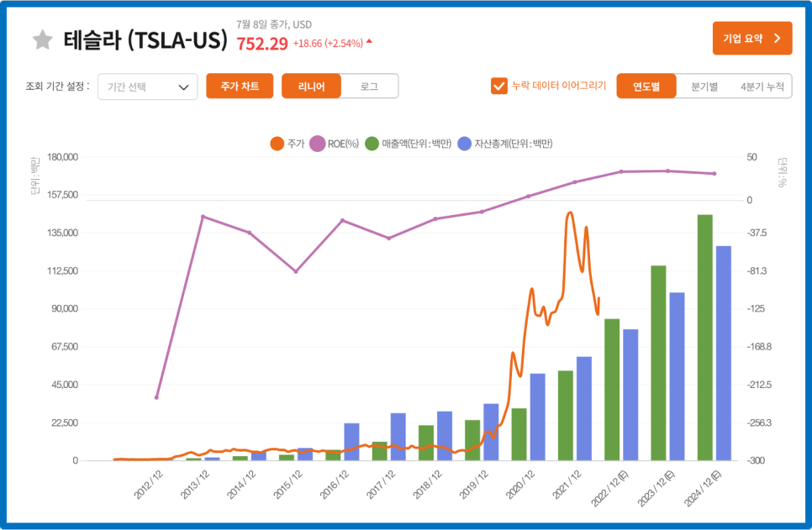The width and height of the screenshot is (812, 530).
Task: Click the 2020/12 green revenue bar
Action: [x=519, y=435]
